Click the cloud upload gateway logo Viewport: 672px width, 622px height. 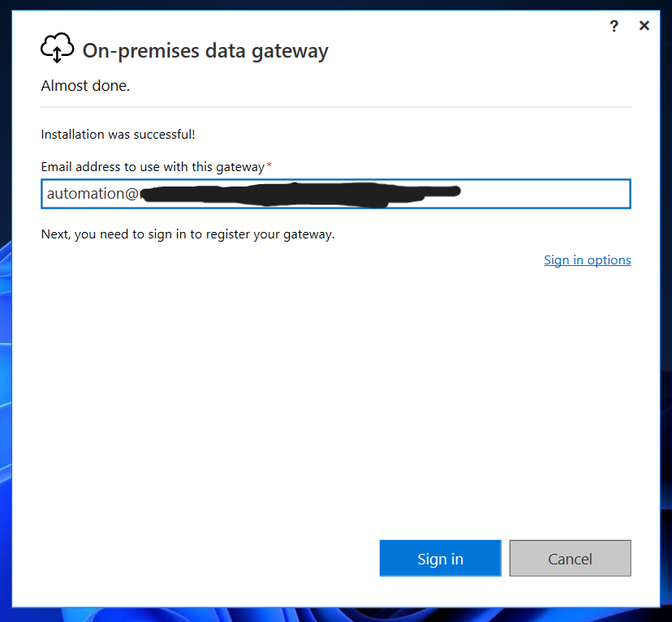[57, 49]
